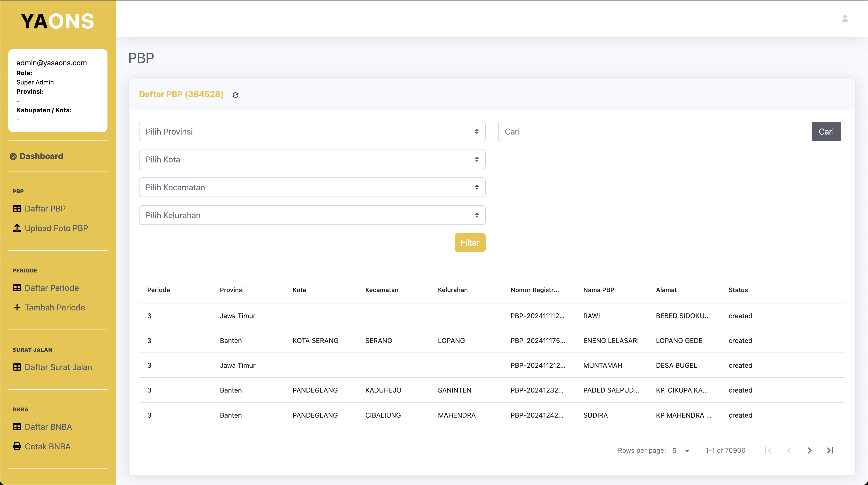868x485 pixels.
Task: Click the Nomor Registr... column header
Action: point(534,290)
